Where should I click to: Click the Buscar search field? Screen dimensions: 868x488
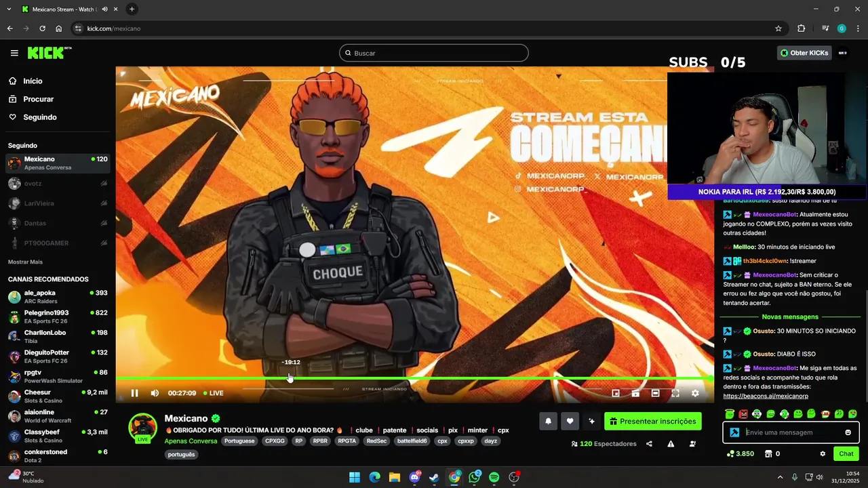pos(434,53)
